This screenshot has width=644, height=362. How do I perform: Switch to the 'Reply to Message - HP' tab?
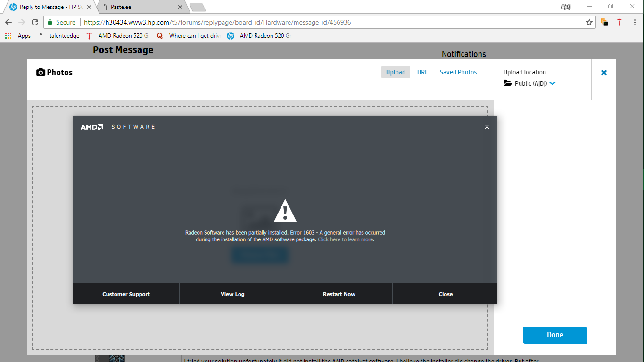click(50, 7)
